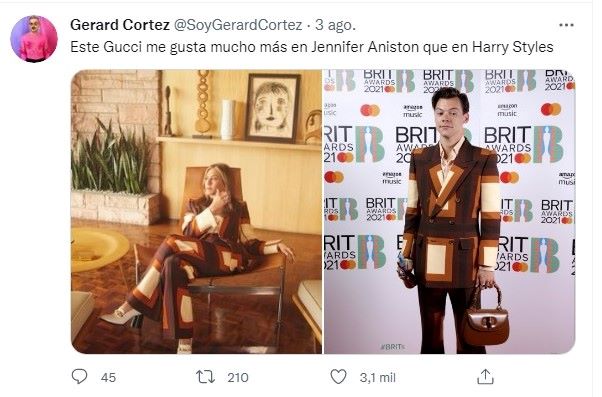Click the '3 ago.' tweet date
Viewport: 602px width, 397px height.
[x=335, y=25]
